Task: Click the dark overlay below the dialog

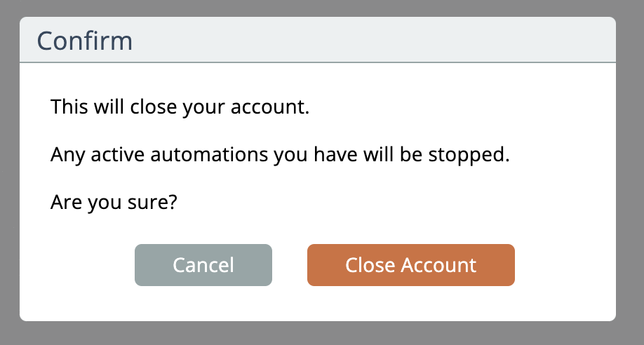Action: click(316, 334)
